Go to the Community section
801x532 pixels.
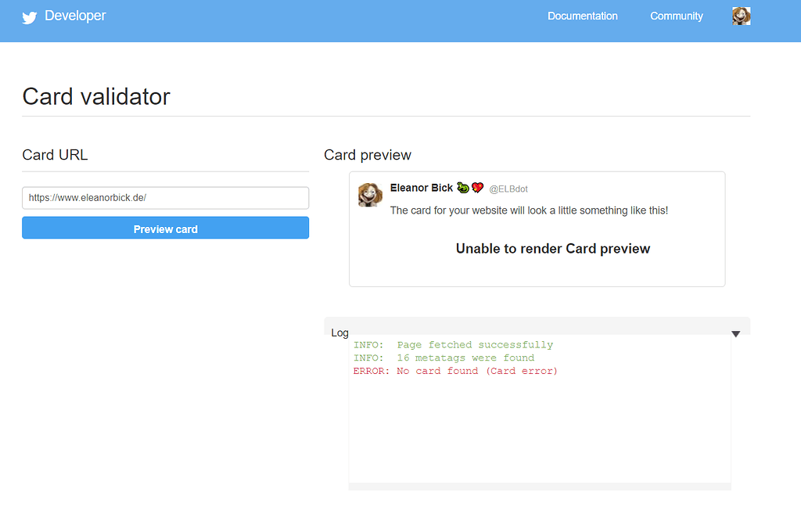[x=676, y=16]
